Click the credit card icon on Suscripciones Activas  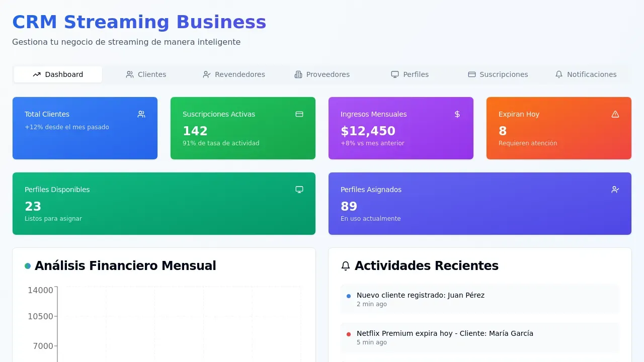299,114
